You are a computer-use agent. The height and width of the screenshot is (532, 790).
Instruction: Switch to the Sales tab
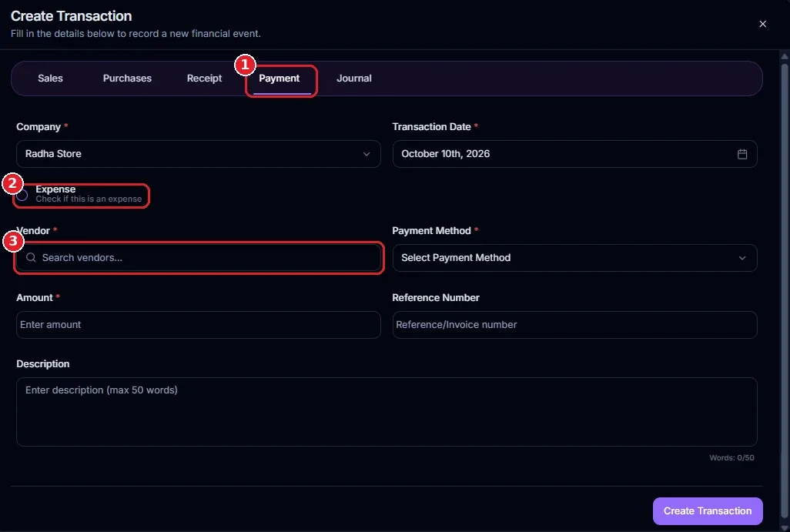pos(50,78)
